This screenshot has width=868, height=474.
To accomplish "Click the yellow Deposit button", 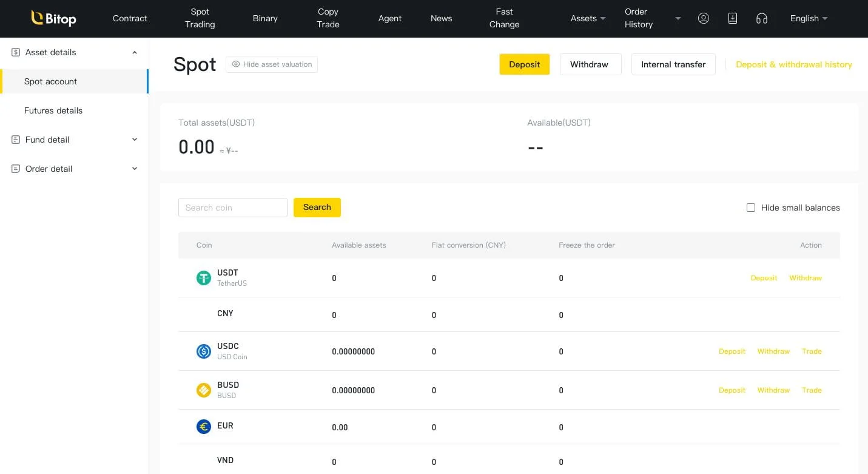I will 525,64.
